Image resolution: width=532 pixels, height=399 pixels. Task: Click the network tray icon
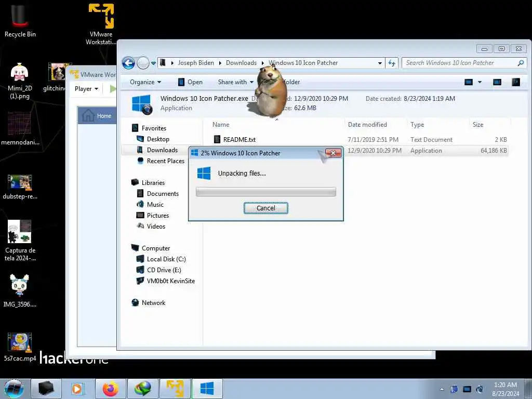coord(467,389)
